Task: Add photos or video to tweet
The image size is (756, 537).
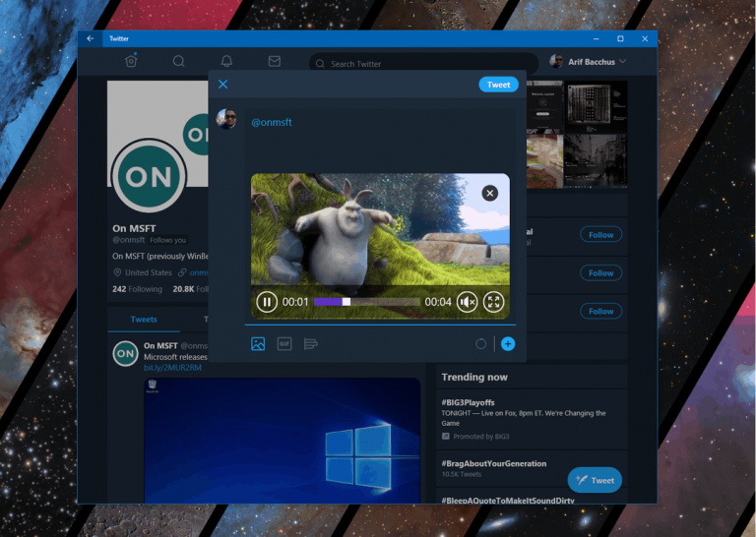Action: (258, 344)
